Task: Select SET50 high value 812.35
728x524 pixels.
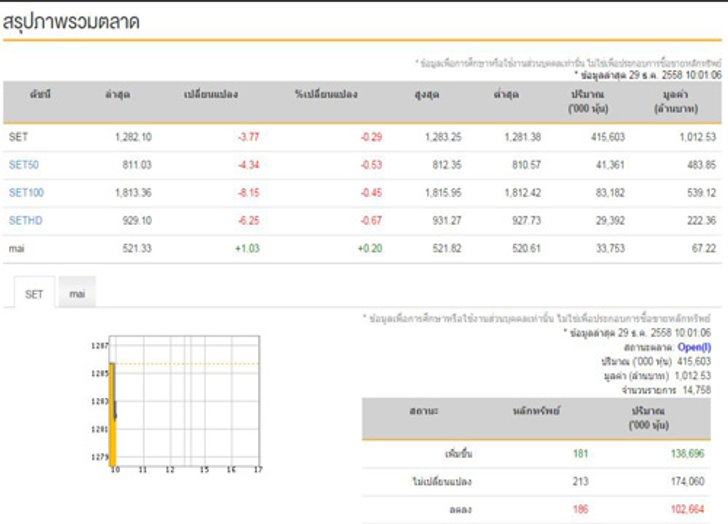Action: 447,165
